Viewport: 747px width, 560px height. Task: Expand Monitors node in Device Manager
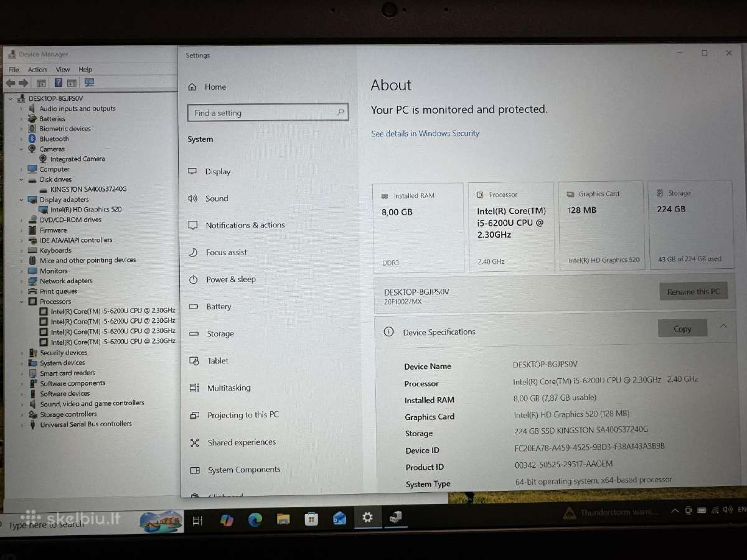coord(21,271)
